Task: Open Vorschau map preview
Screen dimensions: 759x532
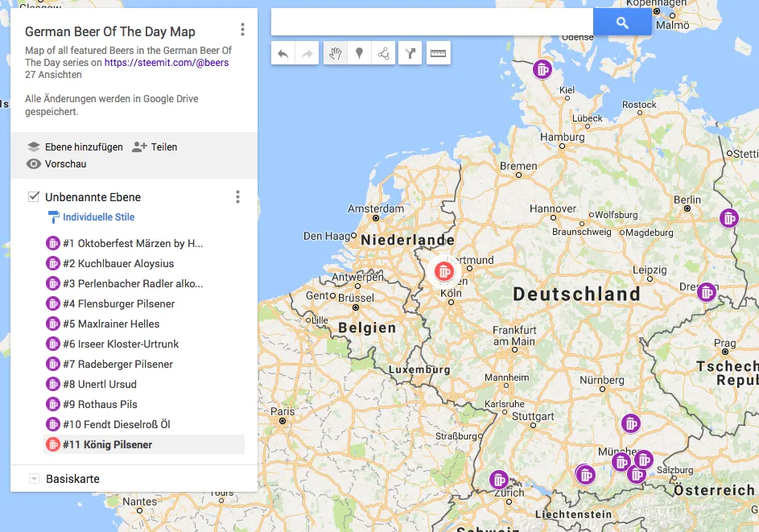Action: point(56,163)
